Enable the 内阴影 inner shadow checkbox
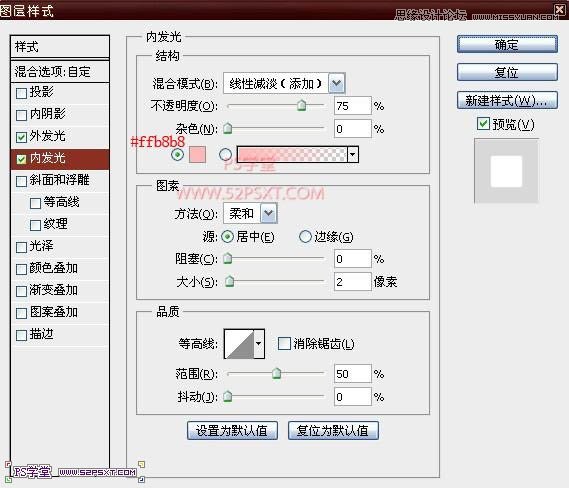The height and width of the screenshot is (488, 569). pos(21,115)
